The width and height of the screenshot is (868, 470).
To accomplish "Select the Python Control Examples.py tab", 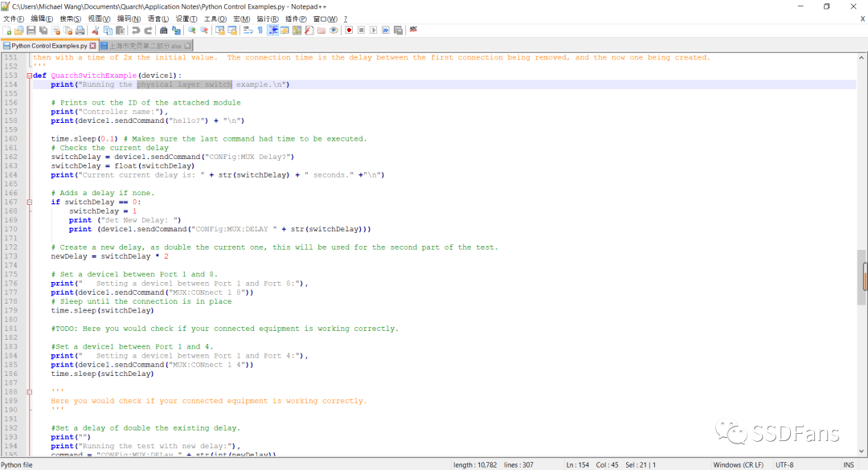I will tap(49, 46).
